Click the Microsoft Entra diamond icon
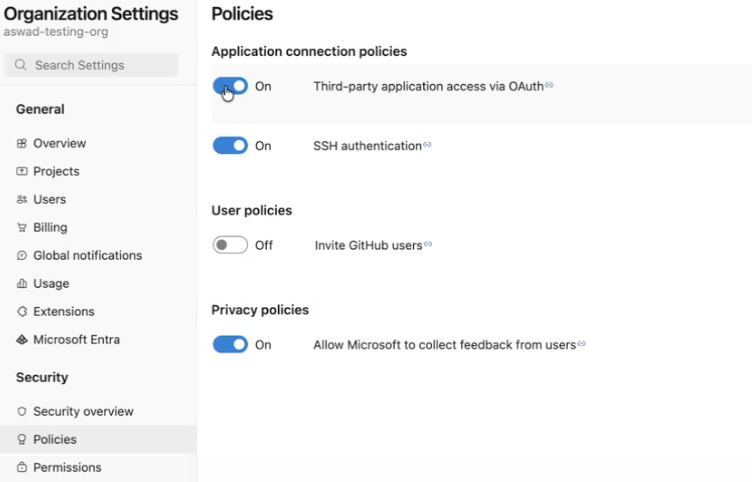Image resolution: width=752 pixels, height=482 pixels. click(x=22, y=340)
